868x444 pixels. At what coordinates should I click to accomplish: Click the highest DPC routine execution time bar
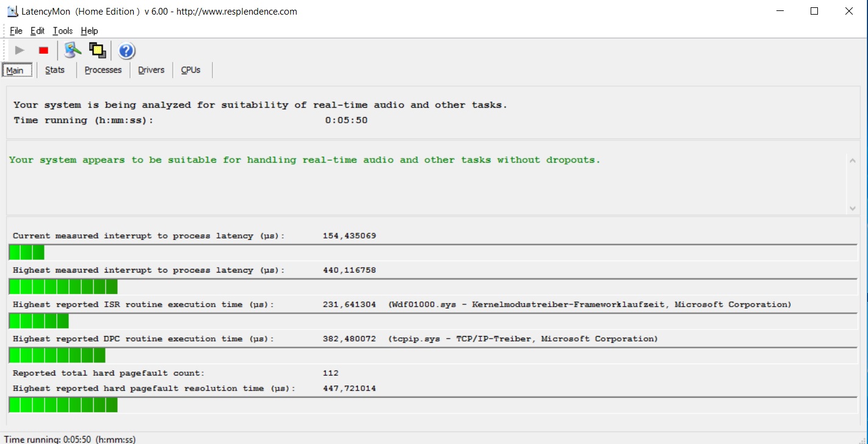432,356
